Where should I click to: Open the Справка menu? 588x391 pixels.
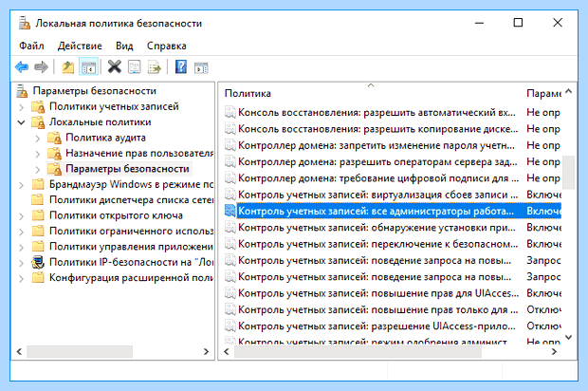pyautogui.click(x=167, y=46)
